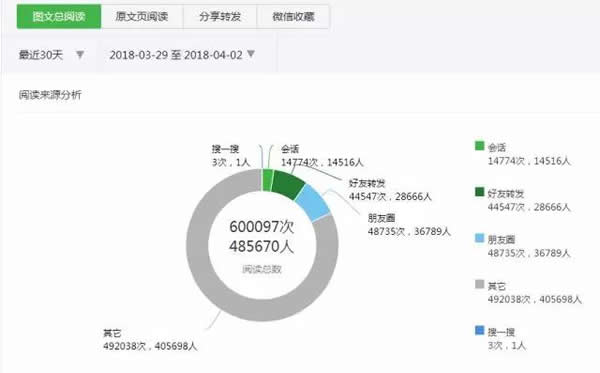Switch to the 图文总阅读 tab
The image size is (600, 373).
pos(59,16)
